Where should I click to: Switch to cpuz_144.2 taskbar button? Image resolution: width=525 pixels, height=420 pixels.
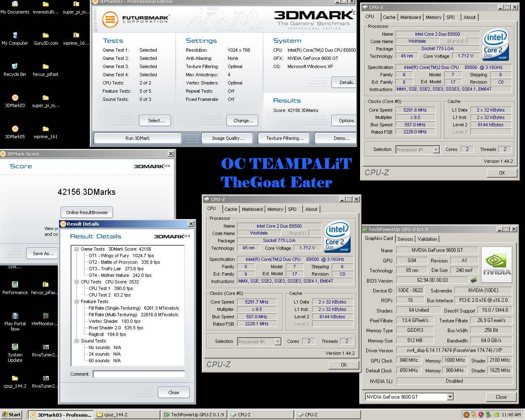pos(127,415)
